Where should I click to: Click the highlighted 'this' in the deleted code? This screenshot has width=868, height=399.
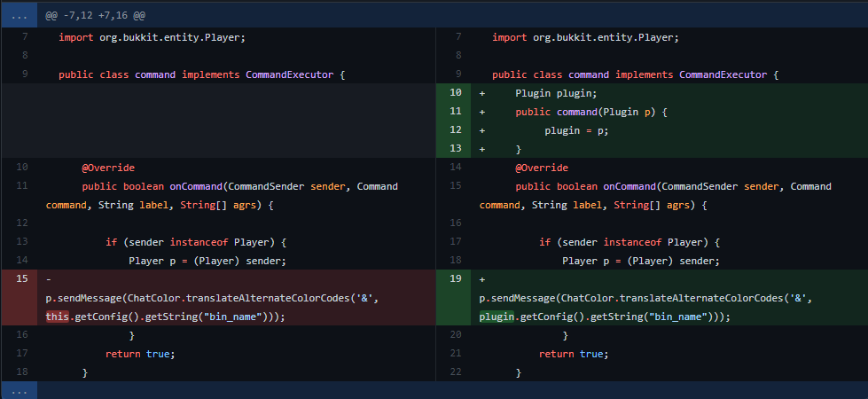(x=57, y=317)
